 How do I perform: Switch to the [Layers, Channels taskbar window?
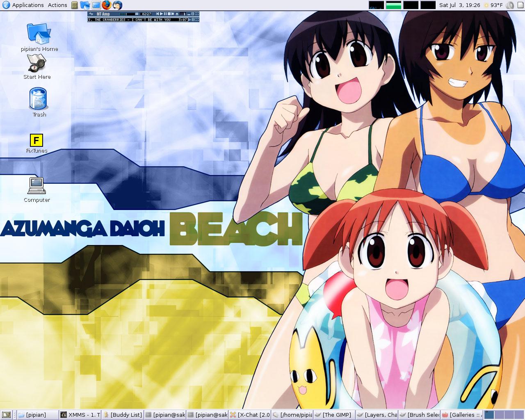click(x=377, y=415)
